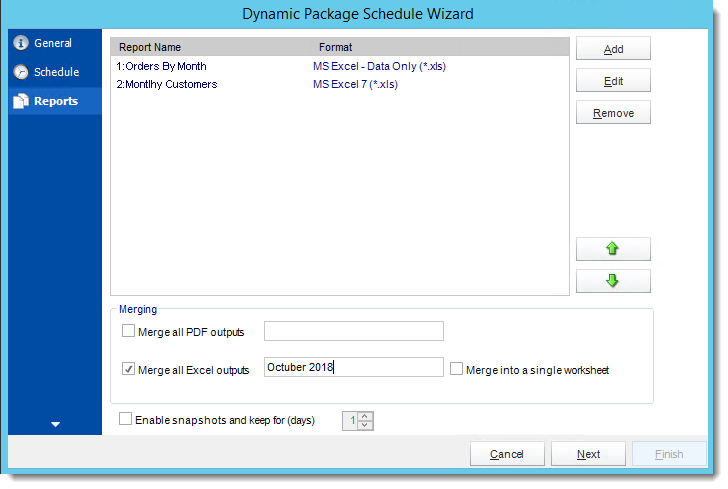Tick Merge into a single worksheet
Viewport: 728px width, 489px height.
coord(456,369)
